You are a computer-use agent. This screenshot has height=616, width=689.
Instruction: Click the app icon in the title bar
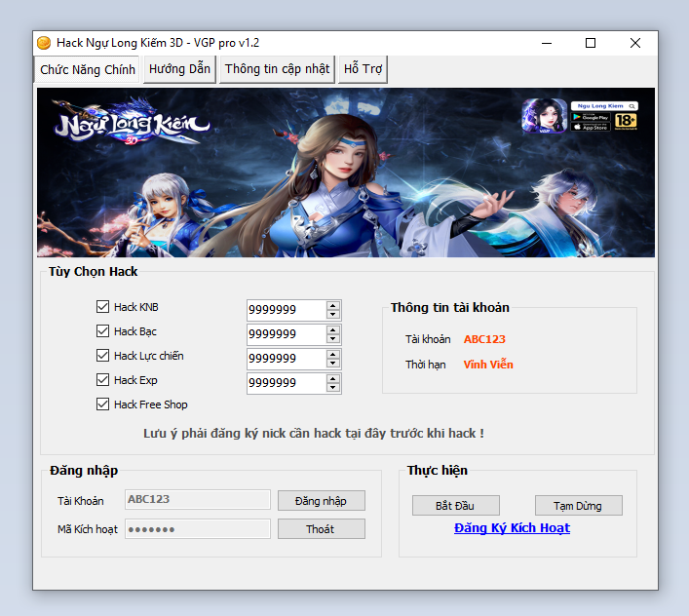(44, 43)
